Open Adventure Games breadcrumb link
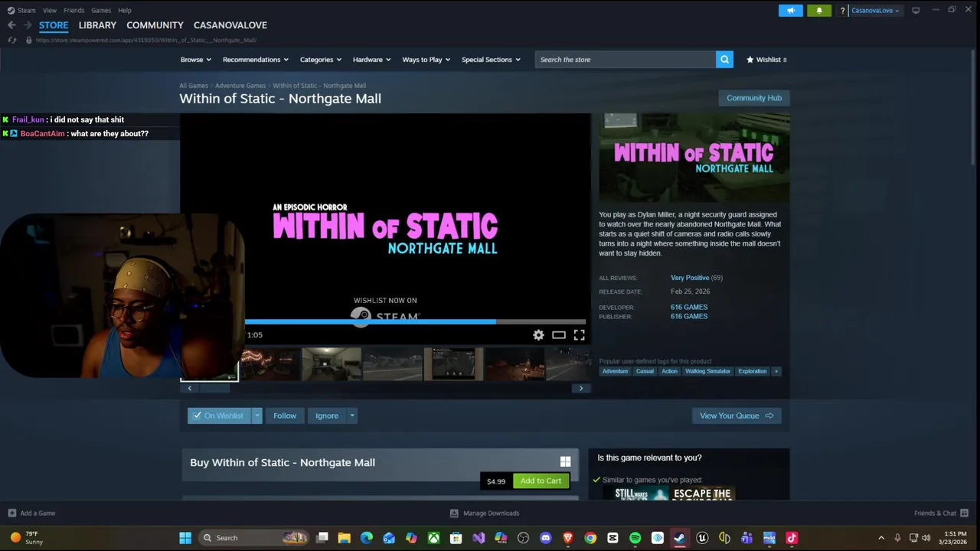Image resolution: width=980 pixels, height=551 pixels. coord(240,86)
